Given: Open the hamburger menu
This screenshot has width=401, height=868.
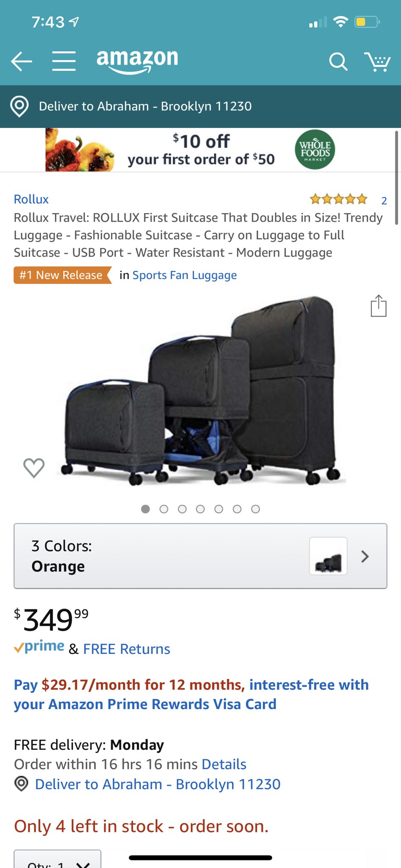Looking at the screenshot, I should [x=64, y=61].
